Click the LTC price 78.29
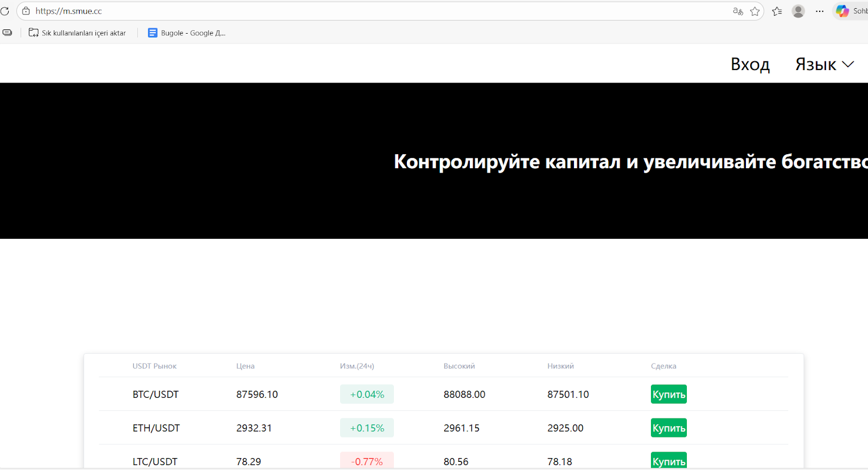Image resolution: width=868 pixels, height=470 pixels. (x=248, y=462)
